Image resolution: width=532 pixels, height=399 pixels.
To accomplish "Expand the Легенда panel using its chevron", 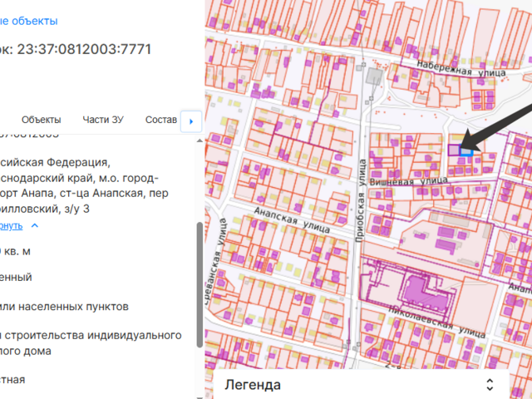I will 490,385.
